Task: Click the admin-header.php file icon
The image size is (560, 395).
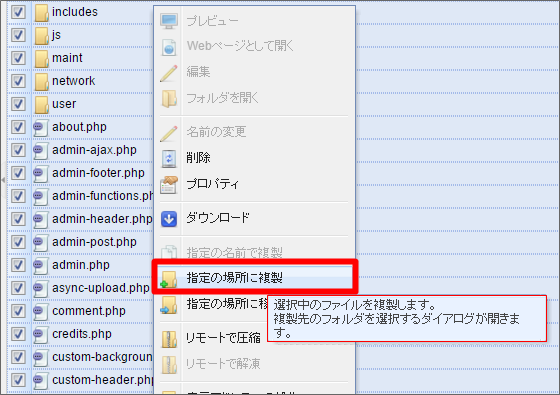Action: pyautogui.click(x=40, y=219)
